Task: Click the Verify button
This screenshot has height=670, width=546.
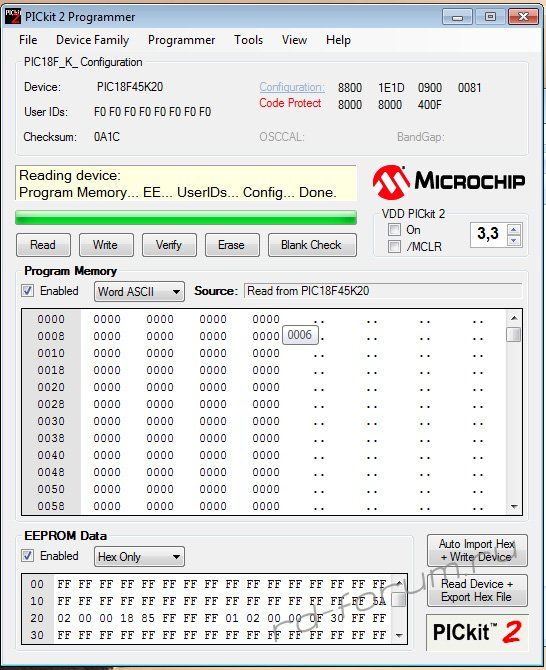Action: click(x=169, y=245)
